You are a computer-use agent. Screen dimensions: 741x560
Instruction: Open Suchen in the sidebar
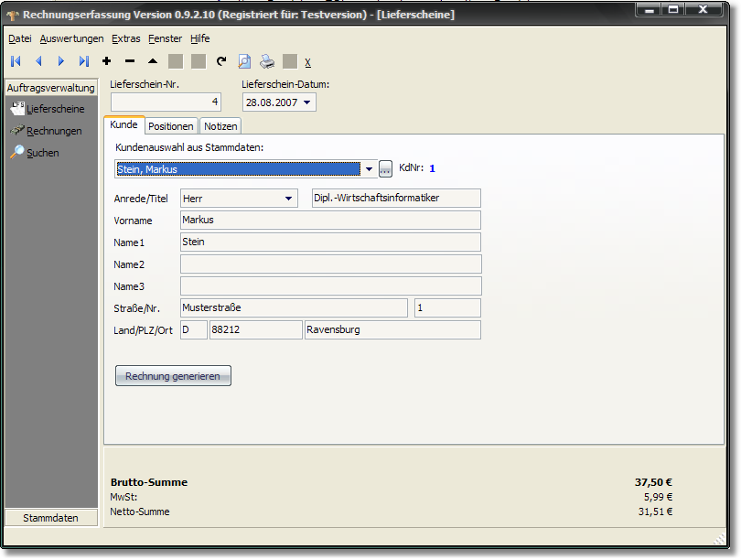35,153
